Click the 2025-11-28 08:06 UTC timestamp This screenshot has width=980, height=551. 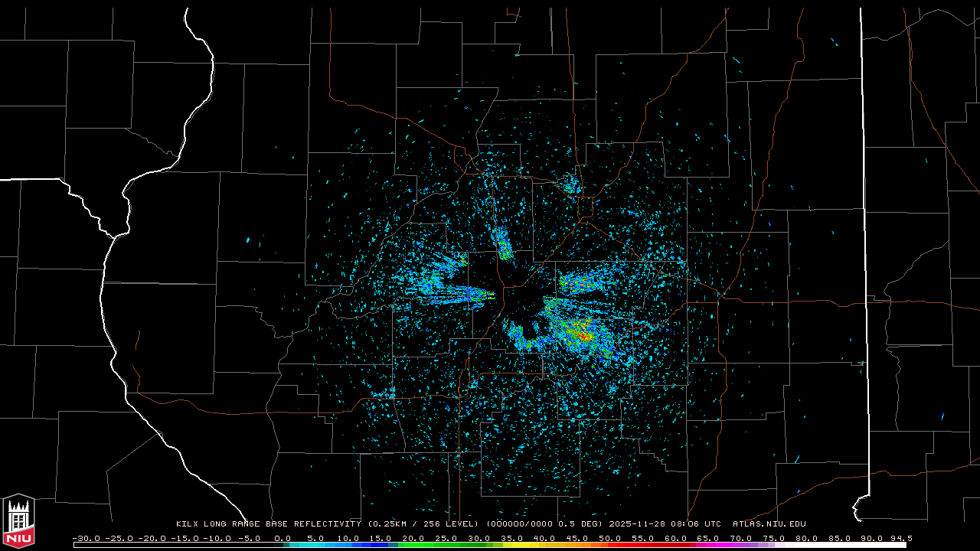click(665, 524)
